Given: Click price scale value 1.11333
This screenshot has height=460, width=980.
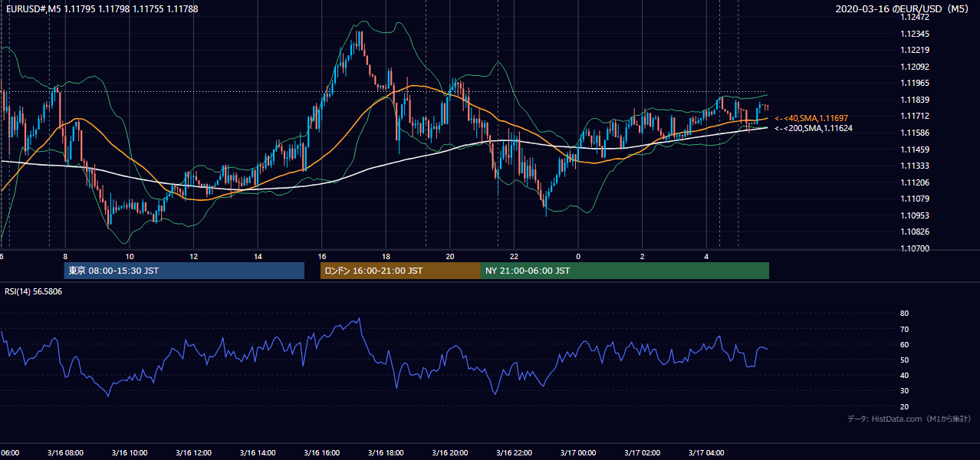Looking at the screenshot, I should [915, 166].
